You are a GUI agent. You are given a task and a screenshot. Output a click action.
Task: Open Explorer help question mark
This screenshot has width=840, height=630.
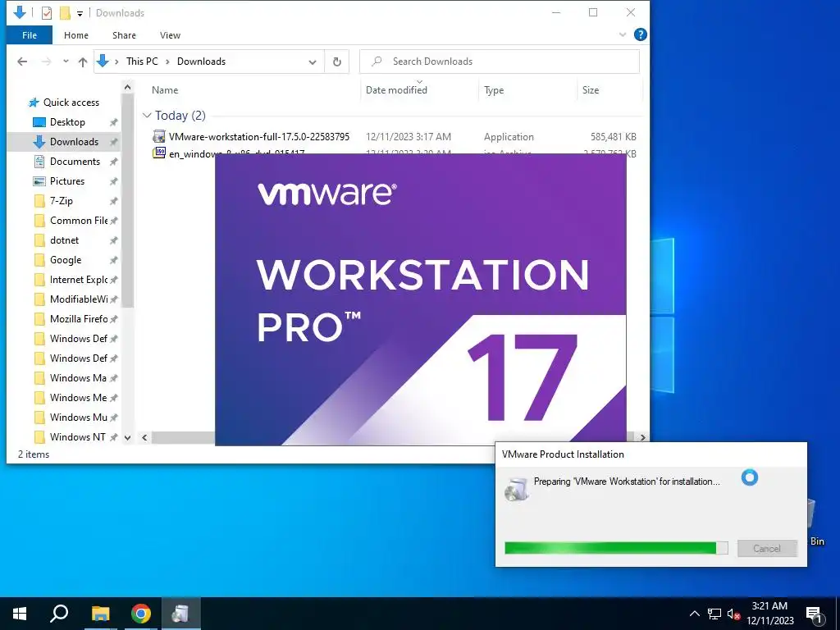click(640, 34)
